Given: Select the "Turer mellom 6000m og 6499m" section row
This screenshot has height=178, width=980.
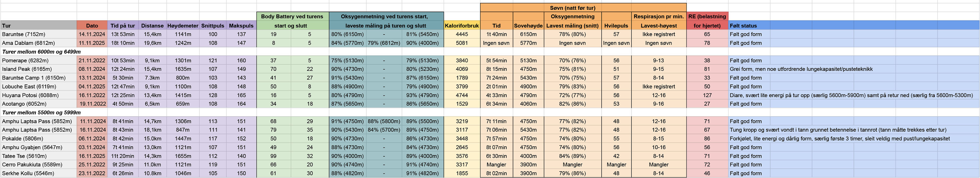Looking at the screenshot, I should pyautogui.click(x=41, y=52).
